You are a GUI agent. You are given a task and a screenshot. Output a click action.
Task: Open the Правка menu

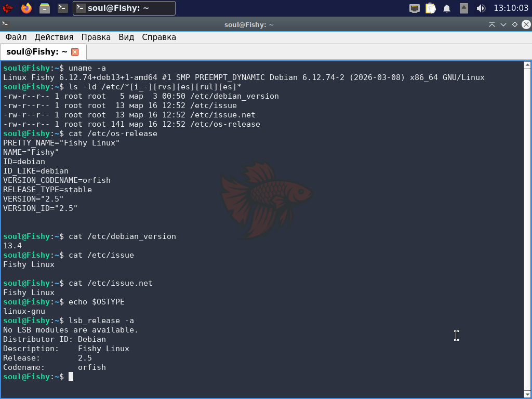(96, 37)
